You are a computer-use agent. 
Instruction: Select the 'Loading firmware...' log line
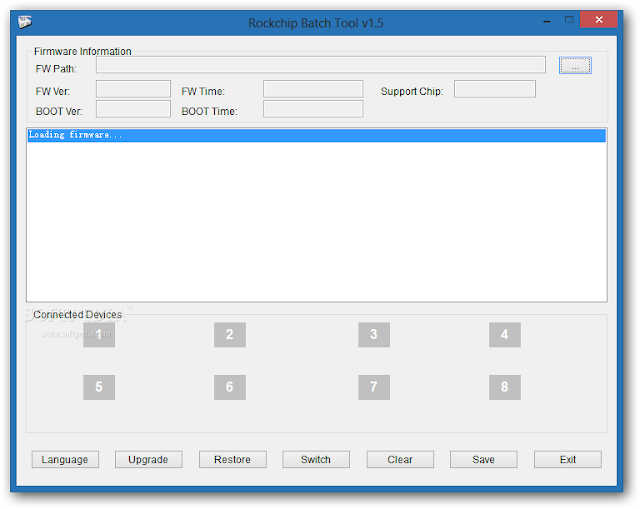317,135
